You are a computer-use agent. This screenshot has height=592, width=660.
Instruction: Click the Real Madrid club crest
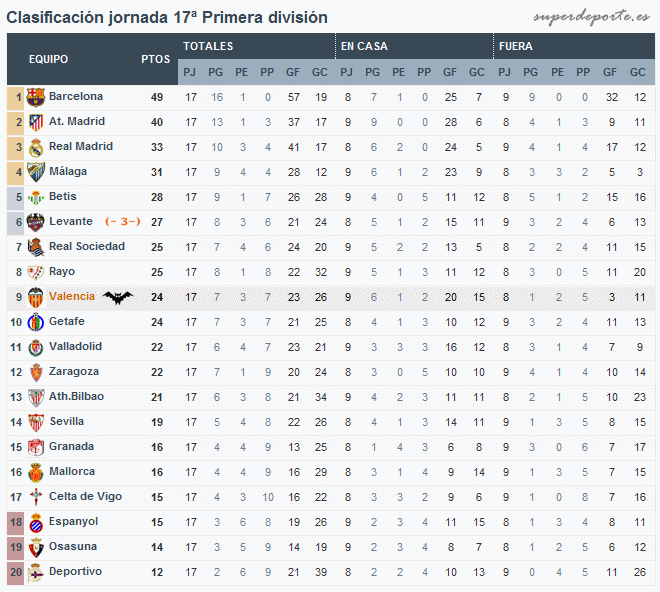click(36, 148)
